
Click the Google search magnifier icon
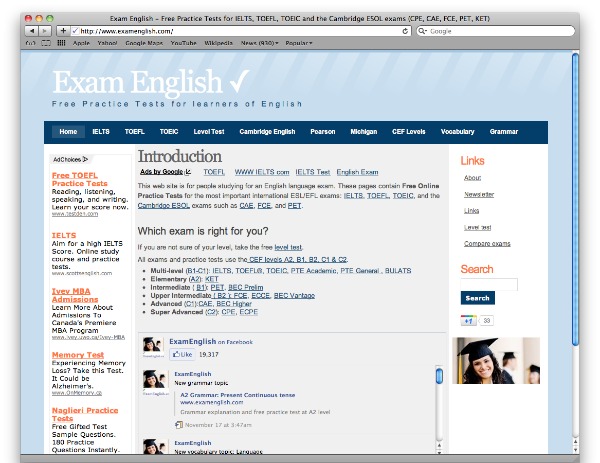(x=422, y=31)
